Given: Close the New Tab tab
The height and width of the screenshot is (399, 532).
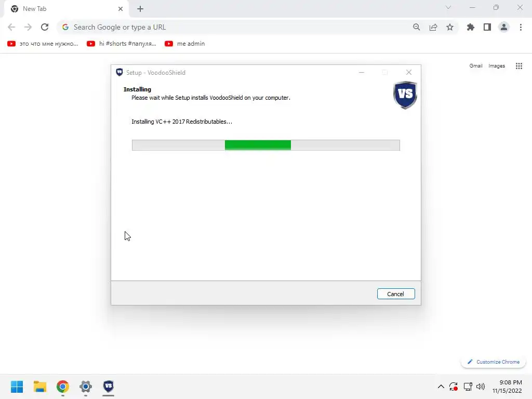Looking at the screenshot, I should tap(121, 9).
